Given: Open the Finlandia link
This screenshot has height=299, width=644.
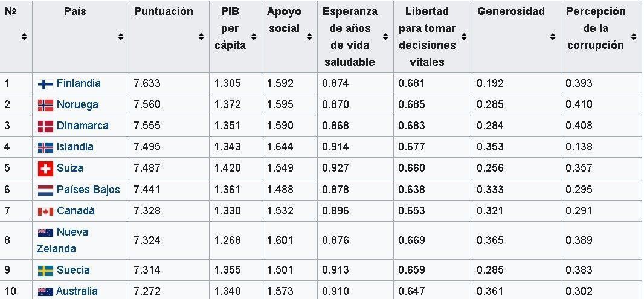Looking at the screenshot, I should pyautogui.click(x=79, y=83).
